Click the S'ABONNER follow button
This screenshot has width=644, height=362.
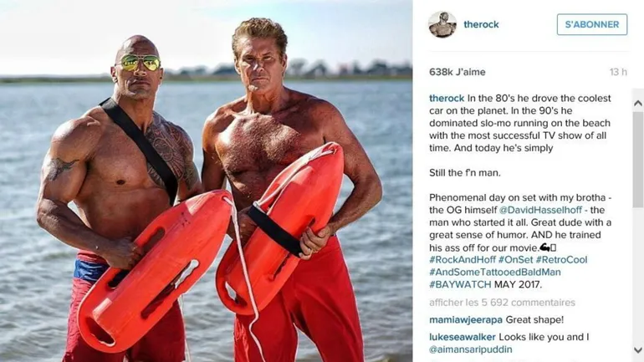click(x=592, y=24)
